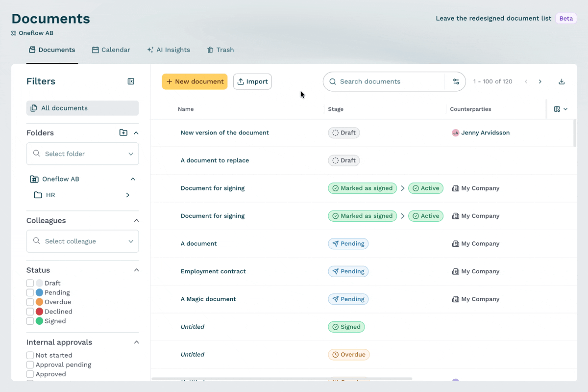Expand the HR folder chevron

tap(127, 195)
